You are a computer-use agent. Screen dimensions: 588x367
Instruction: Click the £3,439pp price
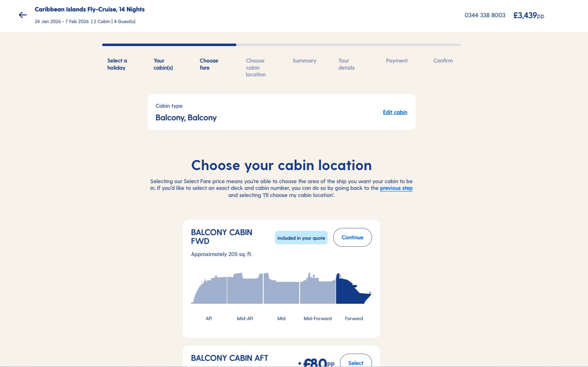529,16
